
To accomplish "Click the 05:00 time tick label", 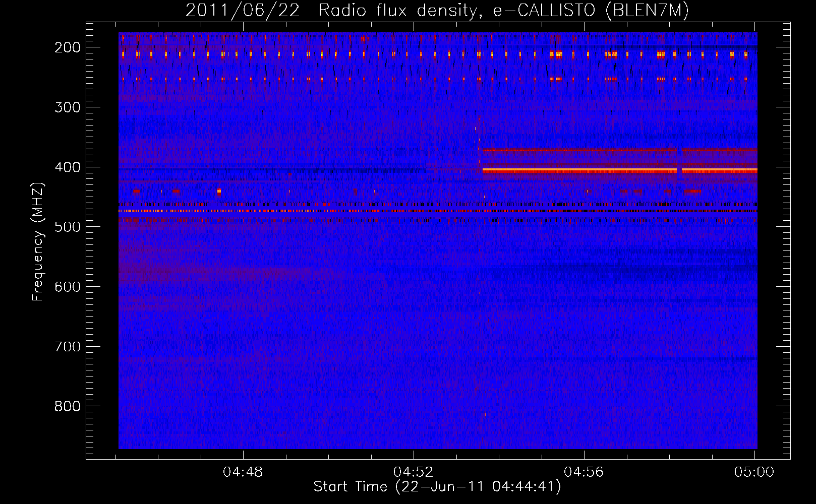I will point(754,472).
